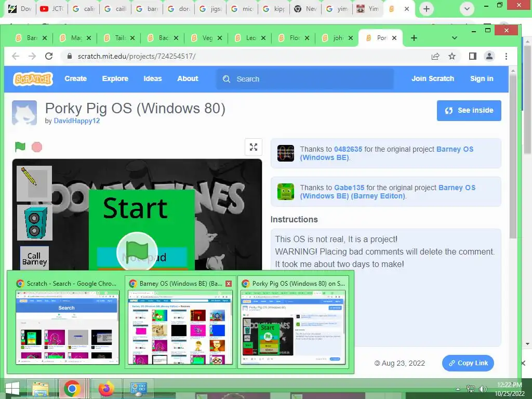The width and height of the screenshot is (532, 399).
Task: Click Sign in in the navbar
Action: click(x=482, y=79)
